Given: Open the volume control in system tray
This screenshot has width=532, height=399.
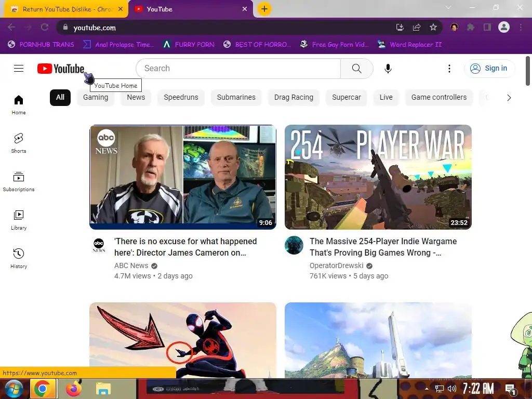Looking at the screenshot, I should (451, 389).
